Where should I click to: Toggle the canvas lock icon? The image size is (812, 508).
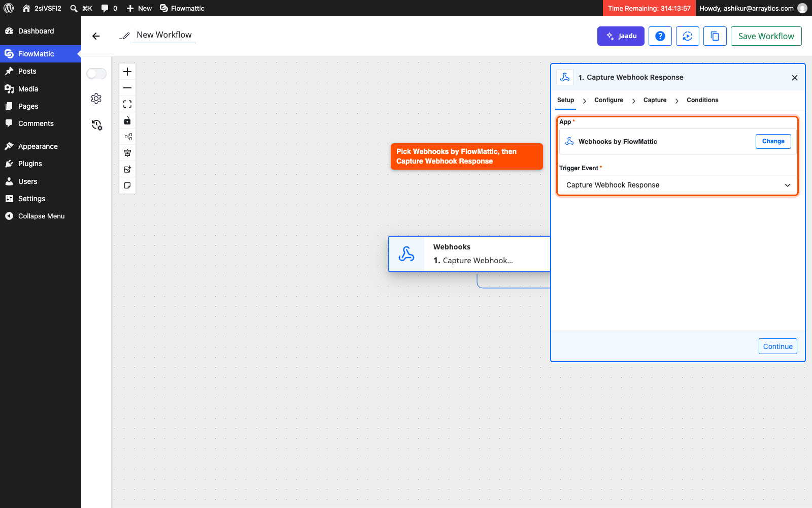pyautogui.click(x=127, y=120)
